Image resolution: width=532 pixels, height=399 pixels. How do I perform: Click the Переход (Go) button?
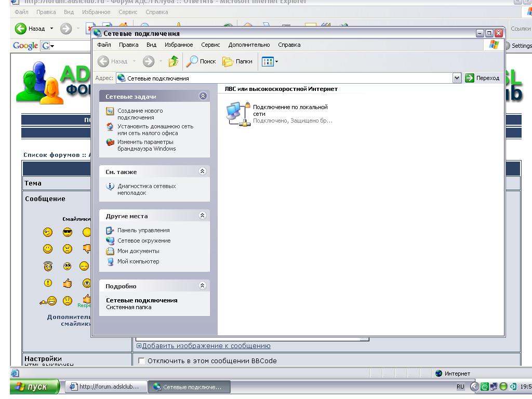[x=482, y=78]
